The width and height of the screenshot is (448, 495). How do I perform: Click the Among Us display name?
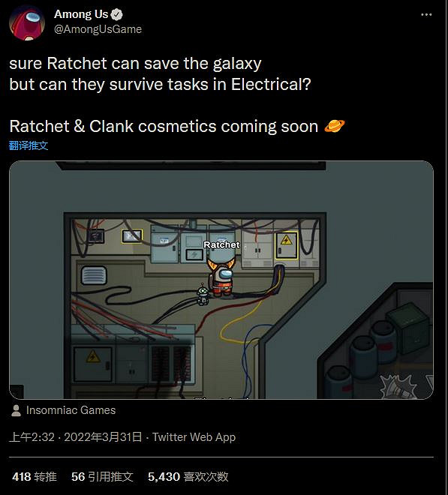point(81,14)
